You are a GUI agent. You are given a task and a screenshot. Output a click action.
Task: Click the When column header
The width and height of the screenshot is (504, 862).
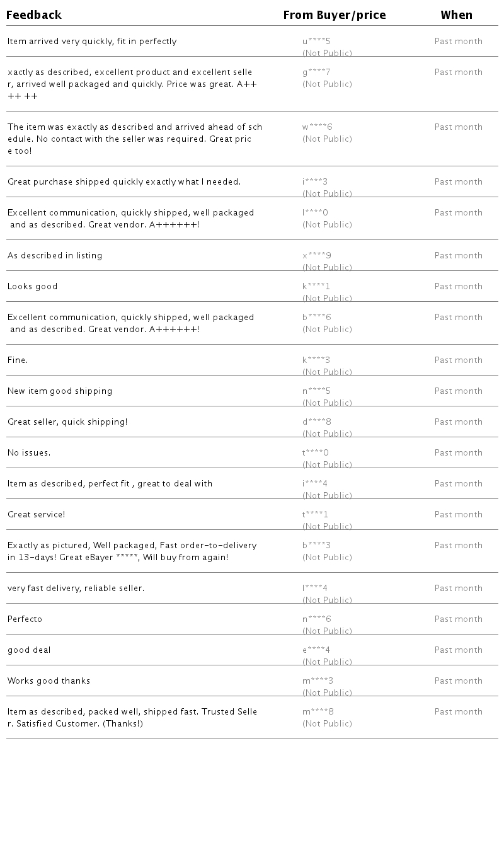[456, 15]
